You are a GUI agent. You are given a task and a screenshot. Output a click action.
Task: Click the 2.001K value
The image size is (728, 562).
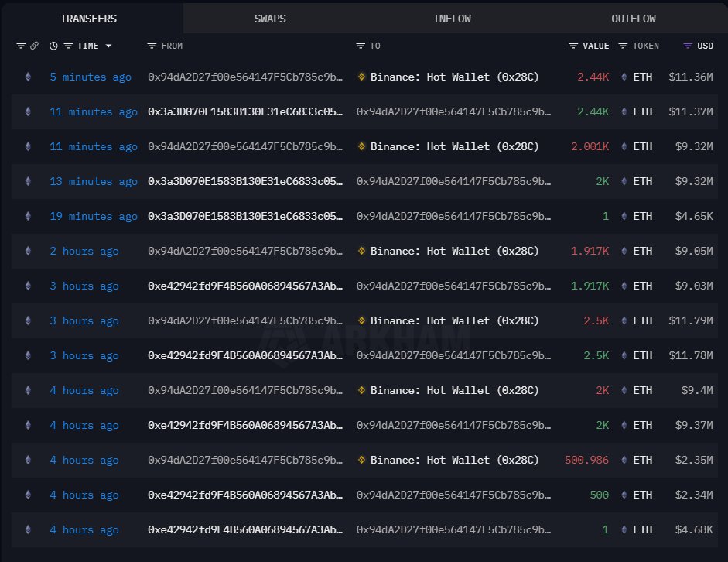(590, 146)
